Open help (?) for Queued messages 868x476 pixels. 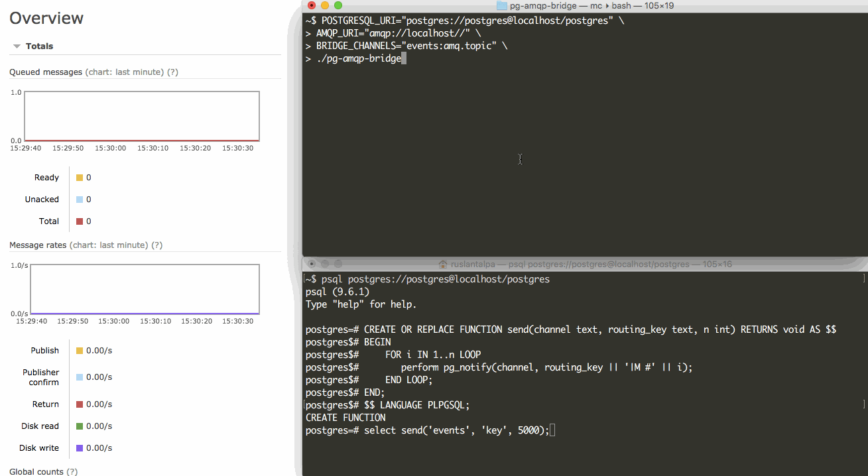point(172,72)
